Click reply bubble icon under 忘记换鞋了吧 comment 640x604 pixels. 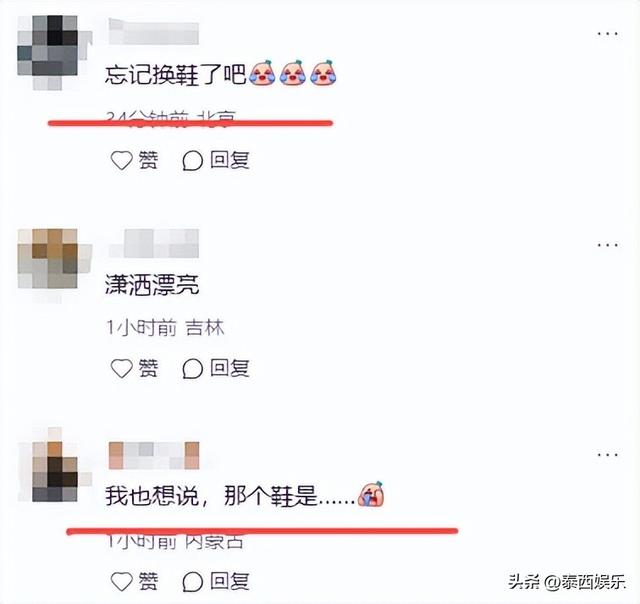pyautogui.click(x=192, y=160)
